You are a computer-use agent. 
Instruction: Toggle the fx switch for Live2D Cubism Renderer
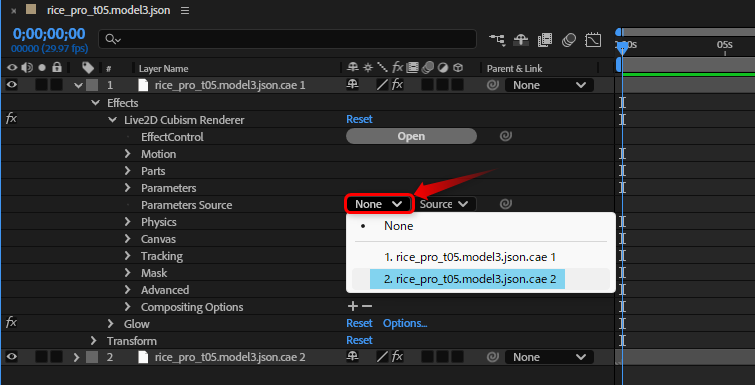tap(11, 119)
